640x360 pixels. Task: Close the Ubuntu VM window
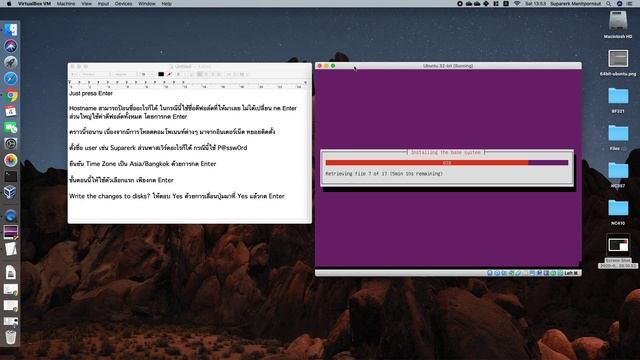pyautogui.click(x=320, y=66)
